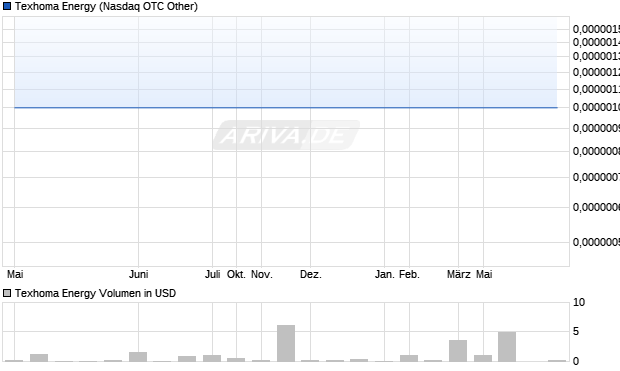Click the tallest volume bar between Nov. and Dez.
The height and width of the screenshot is (371, 620).
[x=286, y=343]
